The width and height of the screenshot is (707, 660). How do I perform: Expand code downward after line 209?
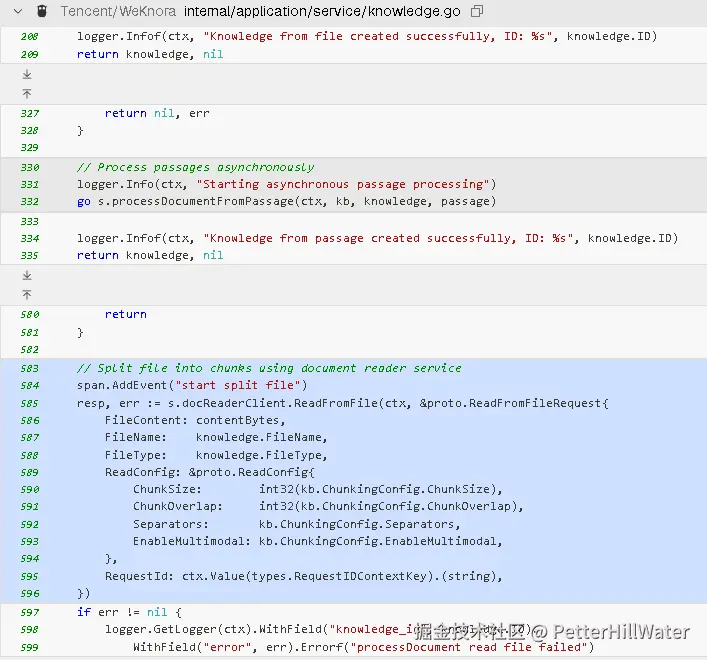27,74
